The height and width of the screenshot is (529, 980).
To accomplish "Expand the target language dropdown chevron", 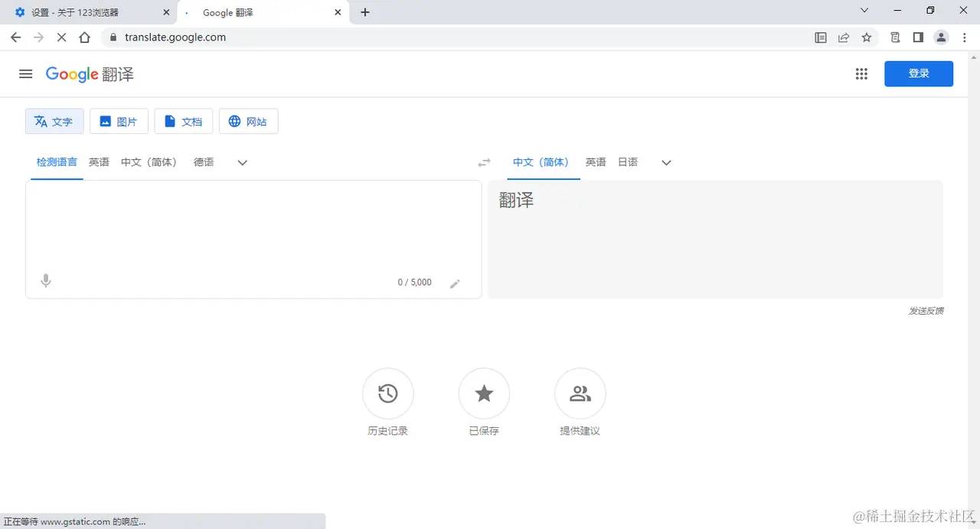I will [665, 162].
